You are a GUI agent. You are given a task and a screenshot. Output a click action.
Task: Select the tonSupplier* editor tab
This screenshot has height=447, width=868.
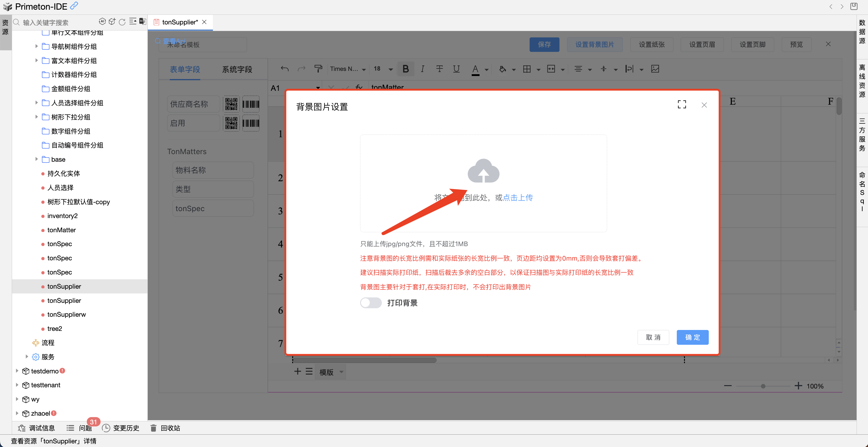[x=179, y=22]
